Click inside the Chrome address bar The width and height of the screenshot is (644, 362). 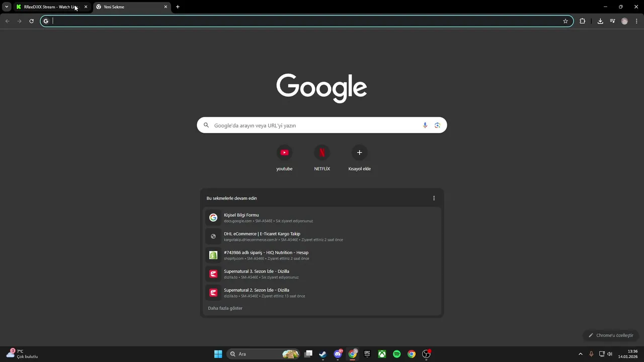tap(306, 21)
